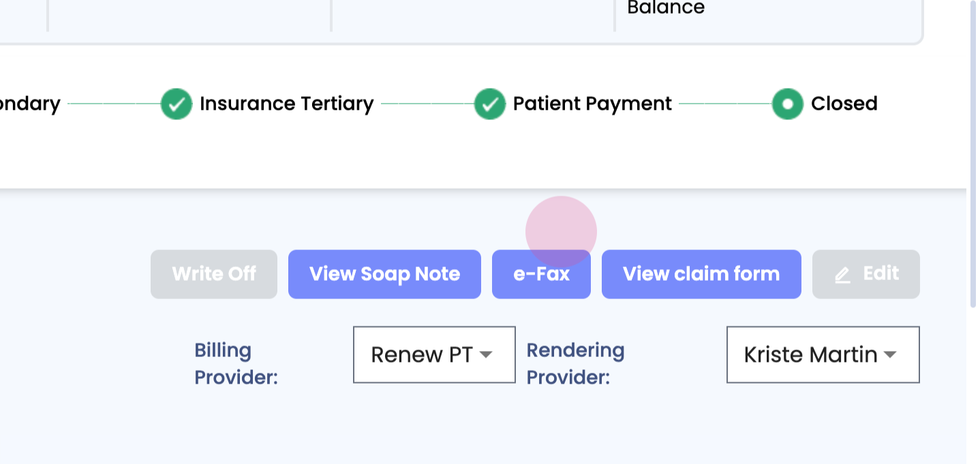Open View claim form
Image resolution: width=980 pixels, height=464 pixels.
pyautogui.click(x=701, y=274)
